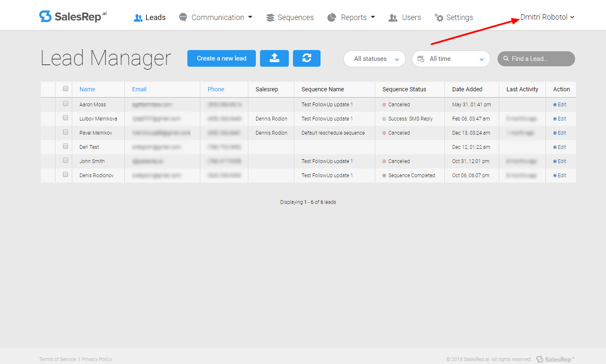Sort by the Phone column header

[x=216, y=89]
